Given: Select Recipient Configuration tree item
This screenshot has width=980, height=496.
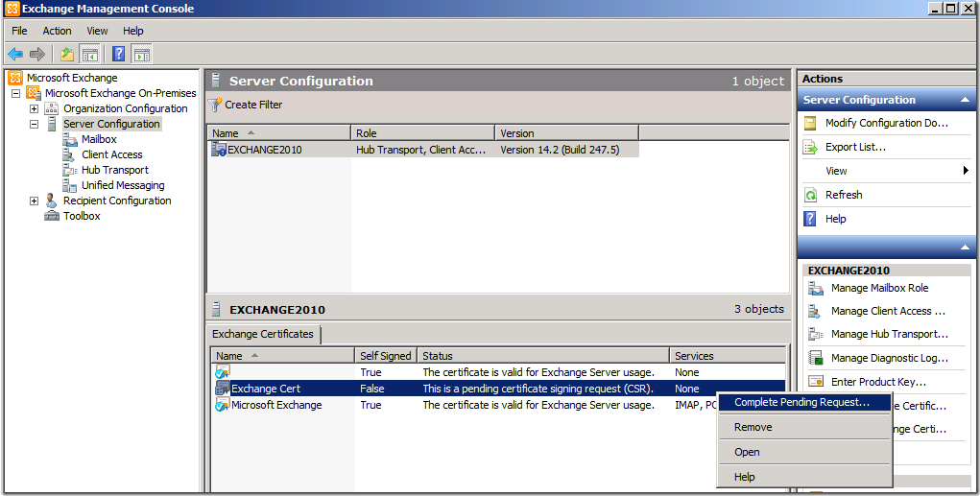Looking at the screenshot, I should [x=117, y=201].
